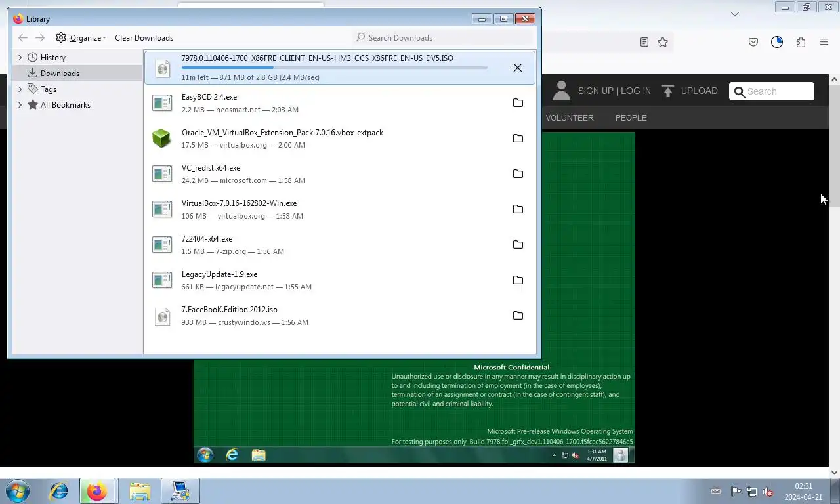The image size is (840, 504).
Task: Click LOG IN on the archive page
Action: tap(635, 91)
